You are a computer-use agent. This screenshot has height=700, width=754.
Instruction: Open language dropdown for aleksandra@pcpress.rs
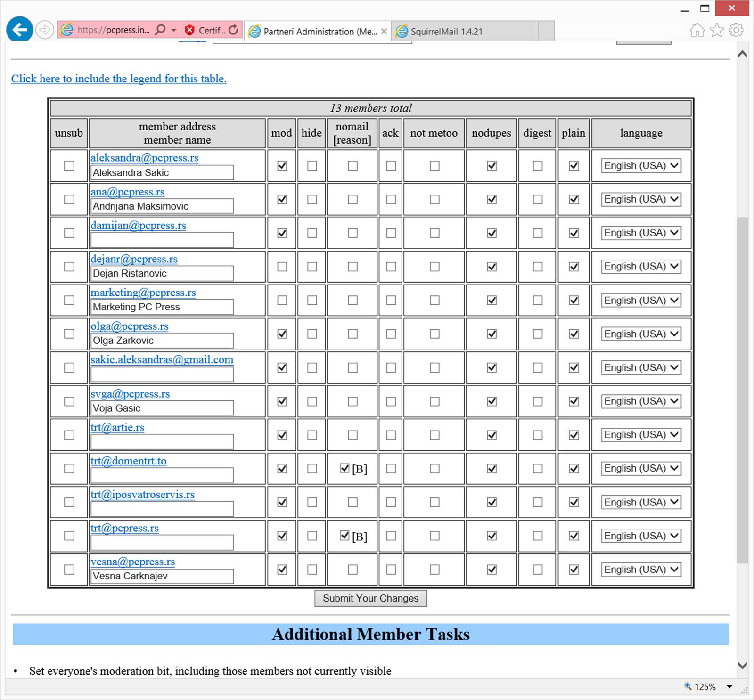click(x=641, y=166)
